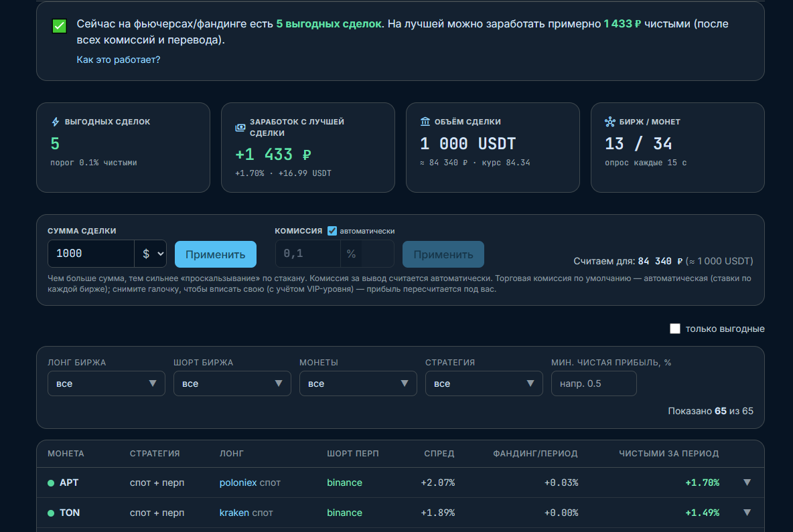The image size is (793, 532).
Task: Click the опрос каждые 15 с caption
Action: [x=646, y=163]
